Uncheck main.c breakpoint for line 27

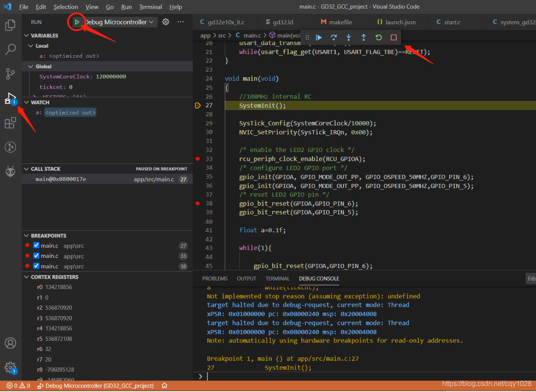pos(36,245)
